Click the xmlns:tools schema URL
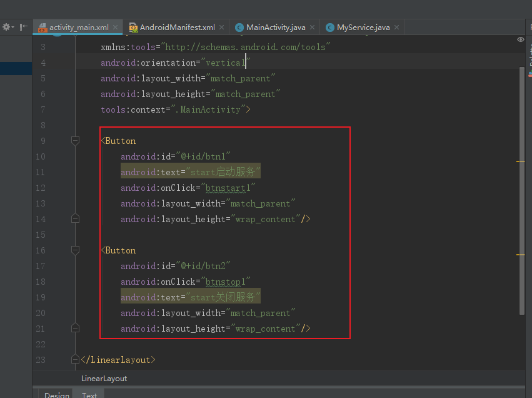 (245, 47)
